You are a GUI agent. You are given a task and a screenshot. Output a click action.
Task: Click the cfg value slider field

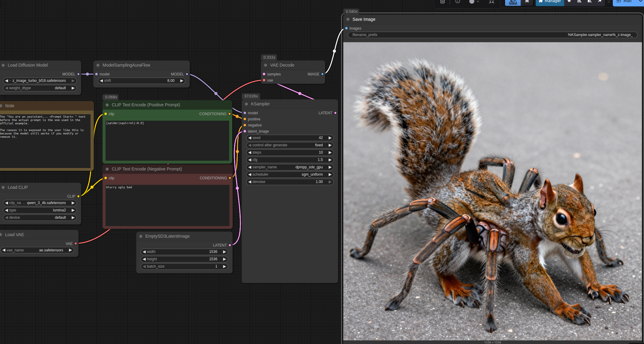click(x=289, y=160)
